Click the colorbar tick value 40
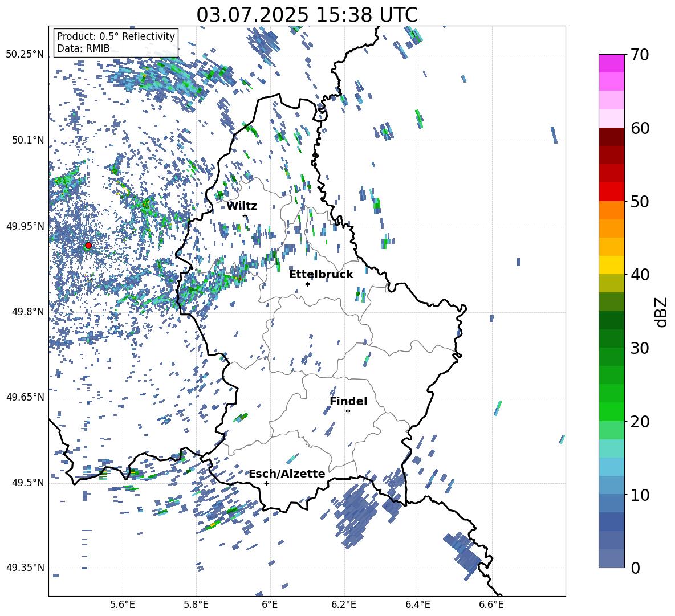 point(640,275)
